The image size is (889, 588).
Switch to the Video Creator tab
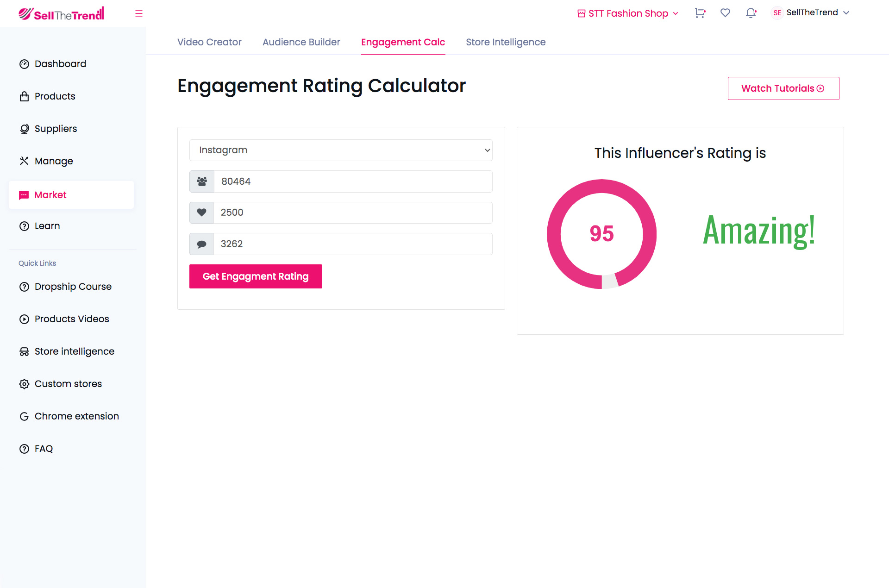[209, 42]
